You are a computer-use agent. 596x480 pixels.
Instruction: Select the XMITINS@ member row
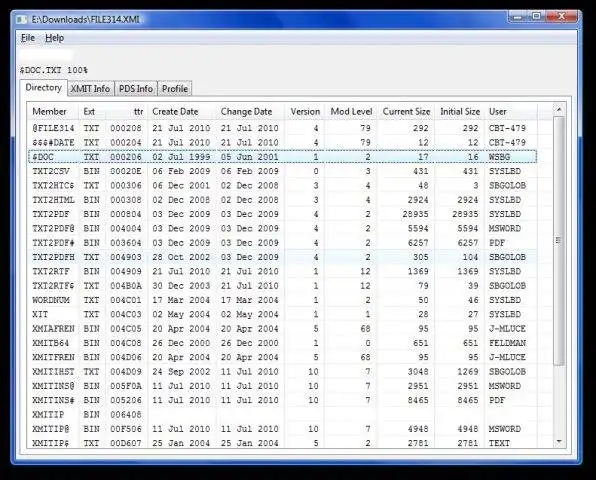(x=282, y=386)
